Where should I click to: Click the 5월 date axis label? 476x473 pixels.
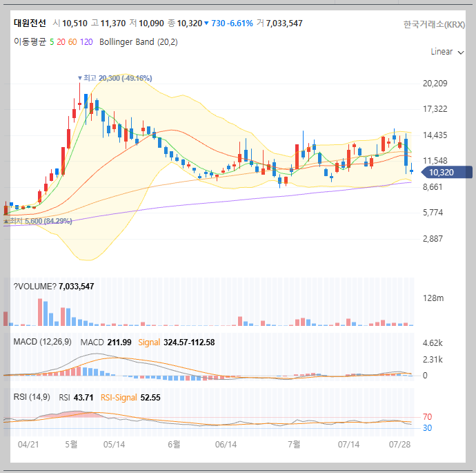coord(71,445)
